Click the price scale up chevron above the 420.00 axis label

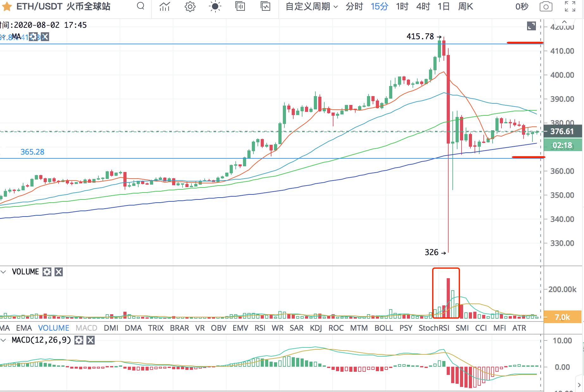(x=564, y=22)
